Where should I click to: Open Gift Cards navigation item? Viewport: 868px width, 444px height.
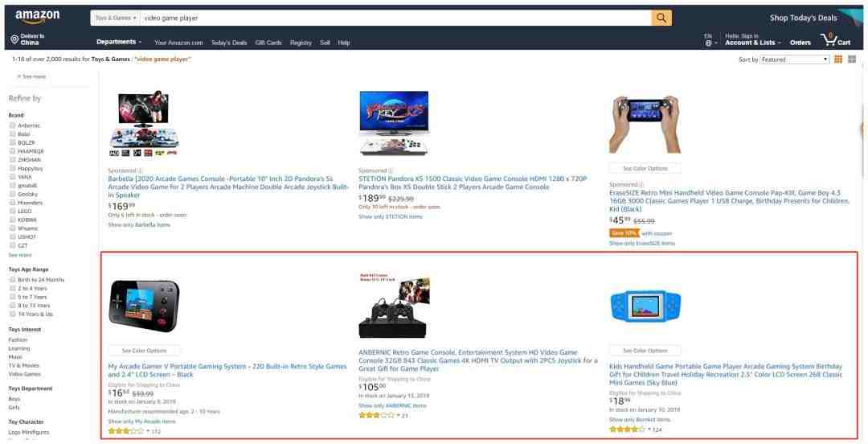268,43
